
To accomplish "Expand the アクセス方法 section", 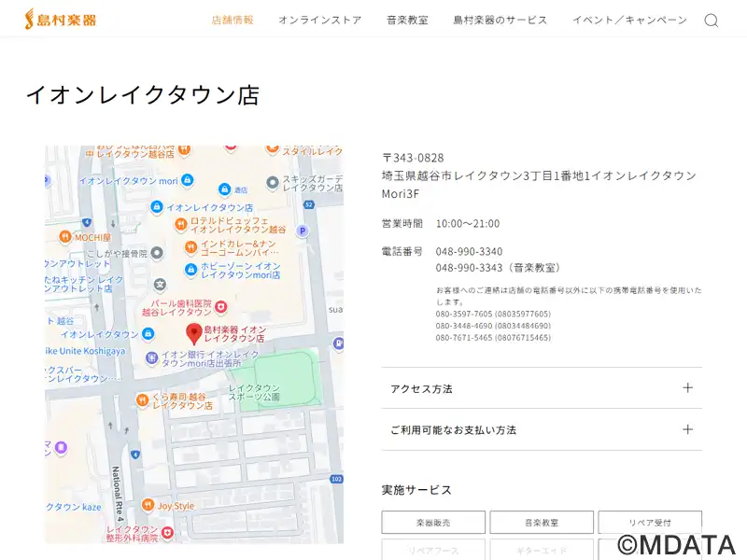I will (x=542, y=388).
